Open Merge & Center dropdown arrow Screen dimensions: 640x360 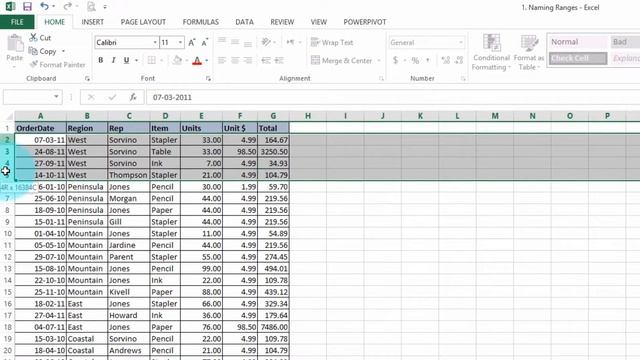(379, 60)
